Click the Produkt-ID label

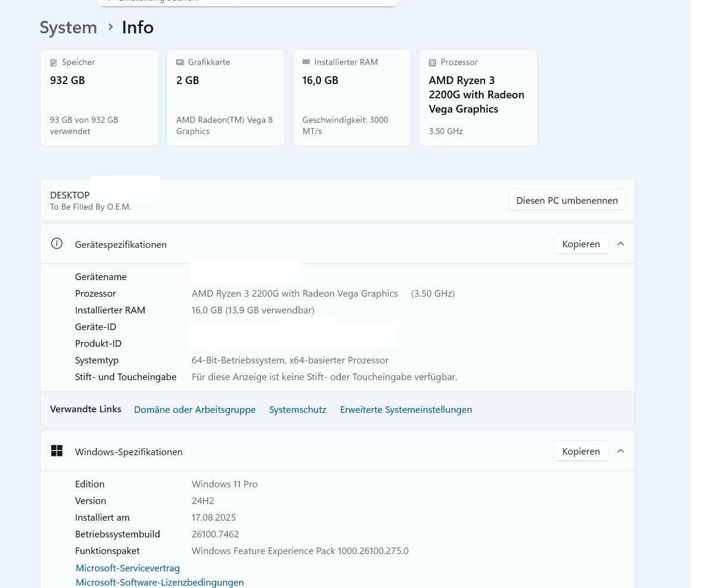pyautogui.click(x=98, y=343)
